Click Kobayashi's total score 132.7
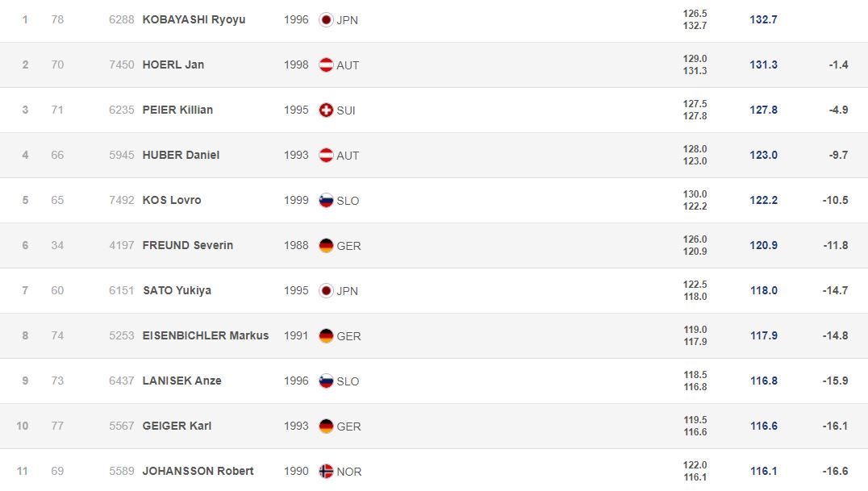 pyautogui.click(x=763, y=19)
